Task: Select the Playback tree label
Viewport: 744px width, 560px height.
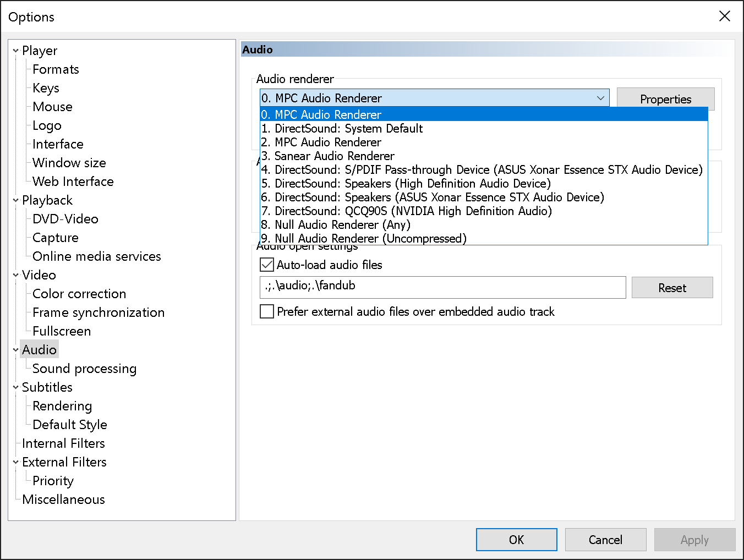Action: click(47, 200)
